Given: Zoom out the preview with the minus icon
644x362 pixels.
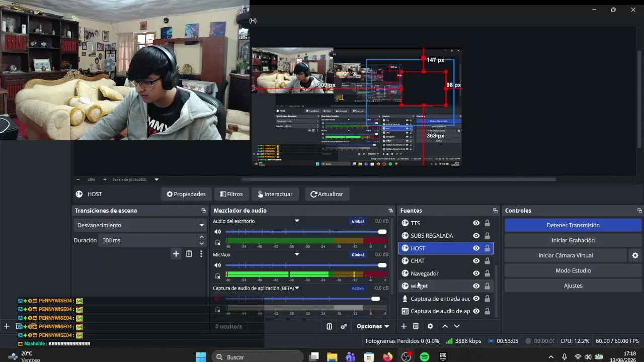Looking at the screenshot, I should 78,179.
